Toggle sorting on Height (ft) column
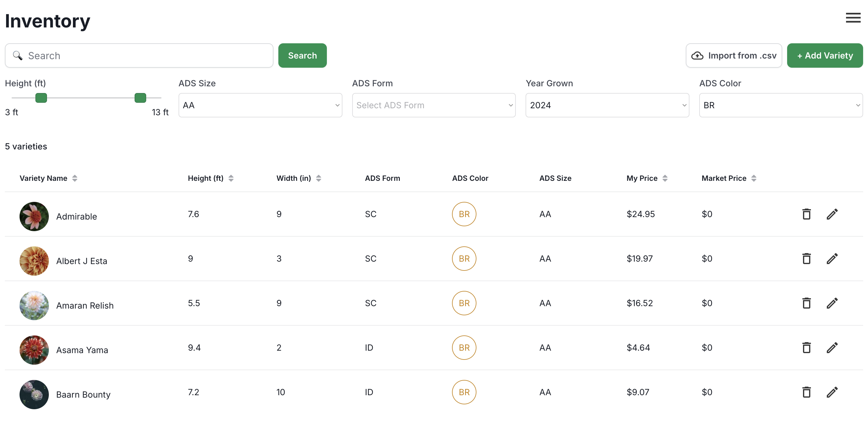Image resolution: width=868 pixels, height=433 pixels. point(231,178)
